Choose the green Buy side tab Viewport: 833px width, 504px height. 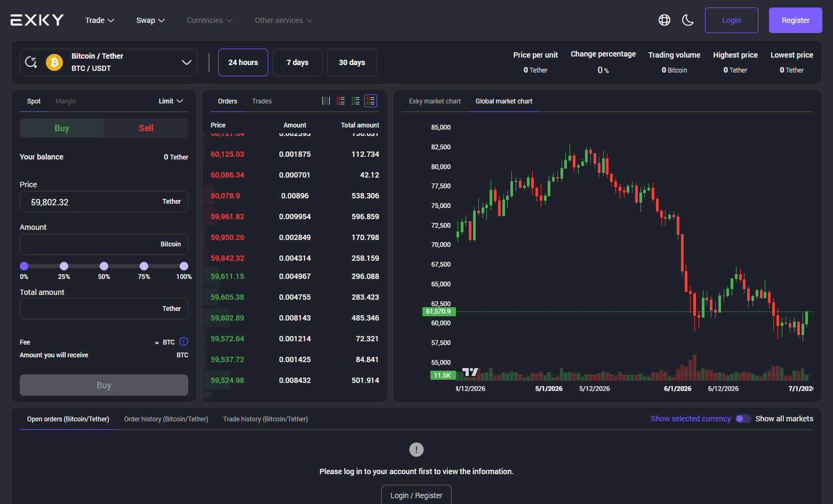coord(62,128)
